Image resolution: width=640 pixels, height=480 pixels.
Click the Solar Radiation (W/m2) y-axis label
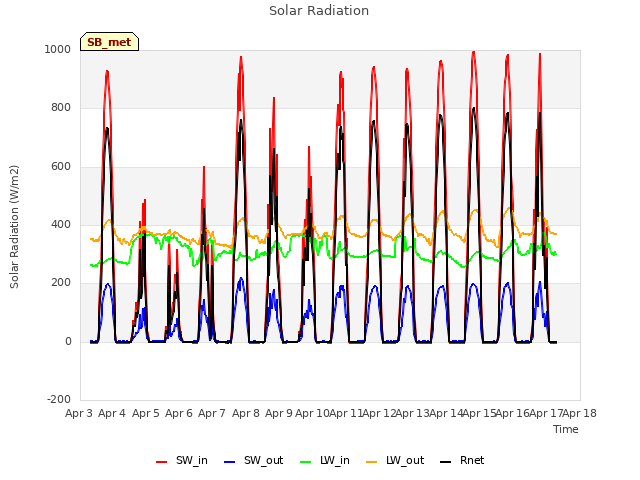[14, 227]
